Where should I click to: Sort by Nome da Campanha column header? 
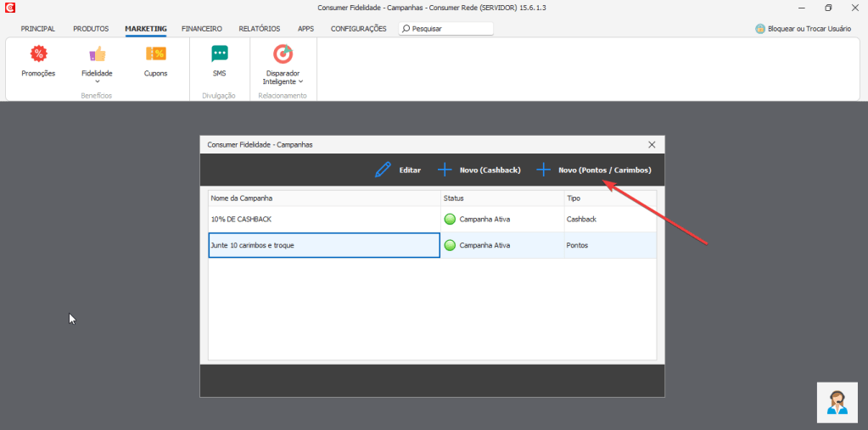click(324, 198)
